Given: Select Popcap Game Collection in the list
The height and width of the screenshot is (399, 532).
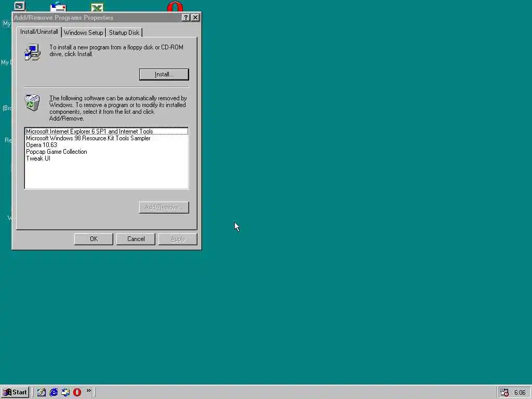Looking at the screenshot, I should tap(107, 152).
